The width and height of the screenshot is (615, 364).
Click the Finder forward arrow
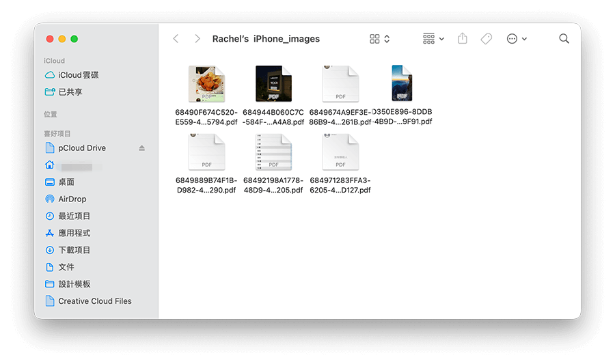click(197, 39)
